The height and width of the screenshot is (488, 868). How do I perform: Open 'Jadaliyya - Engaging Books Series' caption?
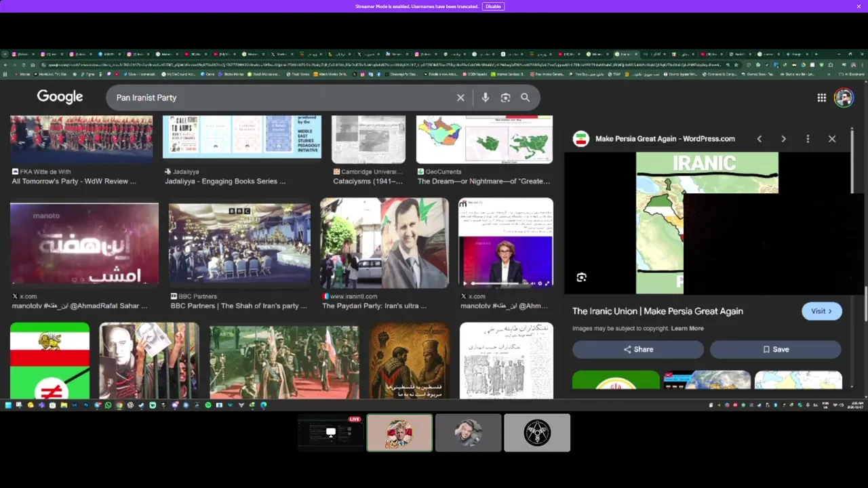point(225,181)
